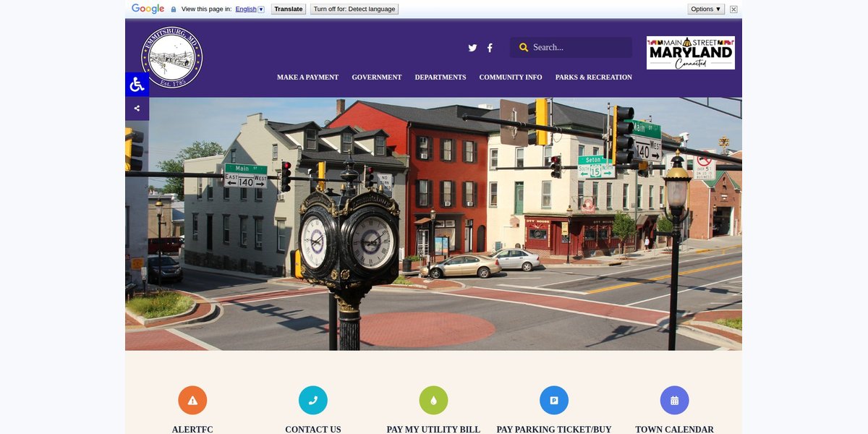Click the share icon on sidebar
This screenshot has height=434, width=868.
137,109
